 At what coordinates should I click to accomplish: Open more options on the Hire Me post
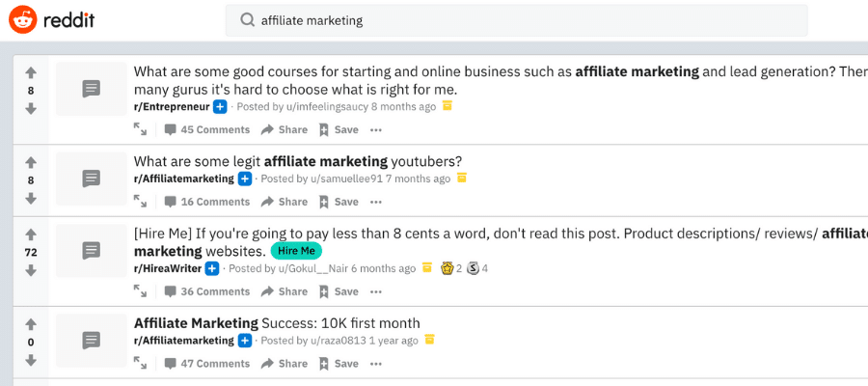376,291
